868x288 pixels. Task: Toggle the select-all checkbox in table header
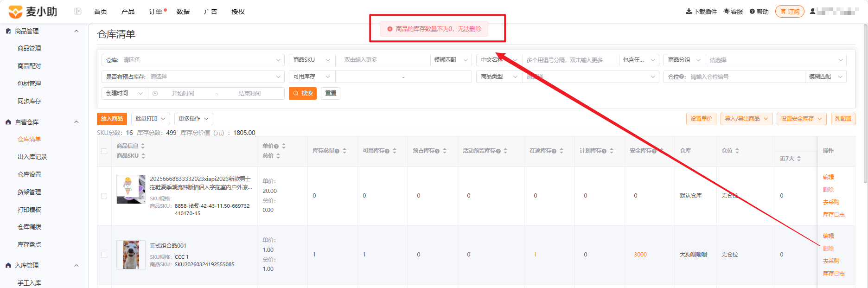click(104, 151)
